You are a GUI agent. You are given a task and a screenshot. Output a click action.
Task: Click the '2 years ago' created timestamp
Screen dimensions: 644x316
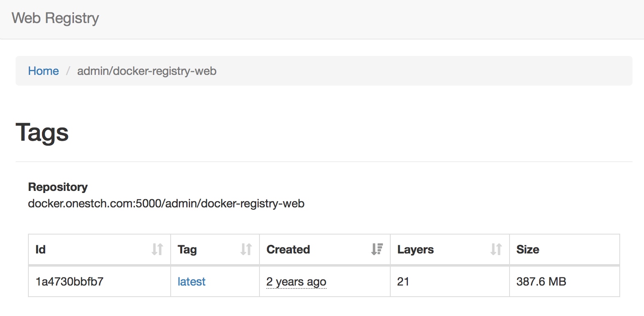(296, 282)
